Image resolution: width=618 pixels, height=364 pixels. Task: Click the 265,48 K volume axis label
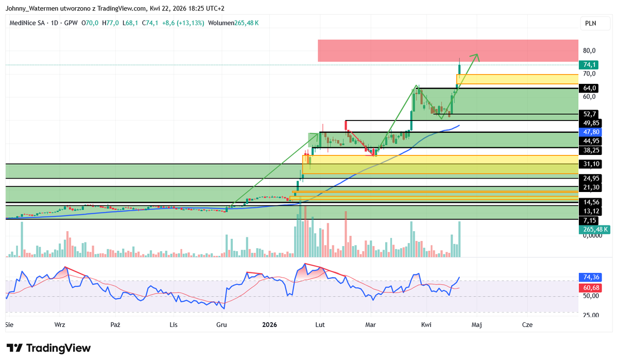[595, 230]
